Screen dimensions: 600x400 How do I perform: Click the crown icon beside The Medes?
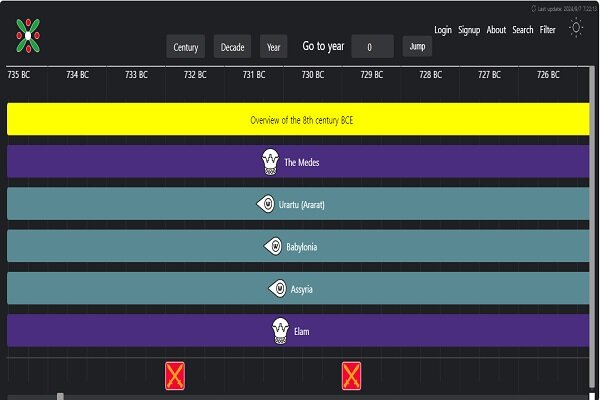click(x=269, y=161)
